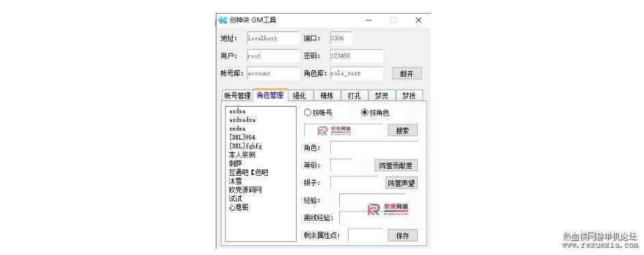Click the 阵营声望 button

click(401, 183)
